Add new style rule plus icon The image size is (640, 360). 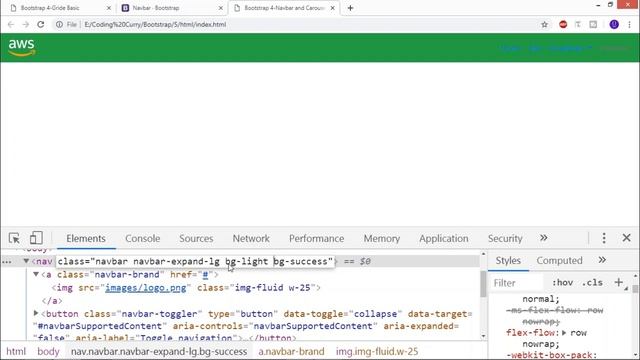pos(619,282)
